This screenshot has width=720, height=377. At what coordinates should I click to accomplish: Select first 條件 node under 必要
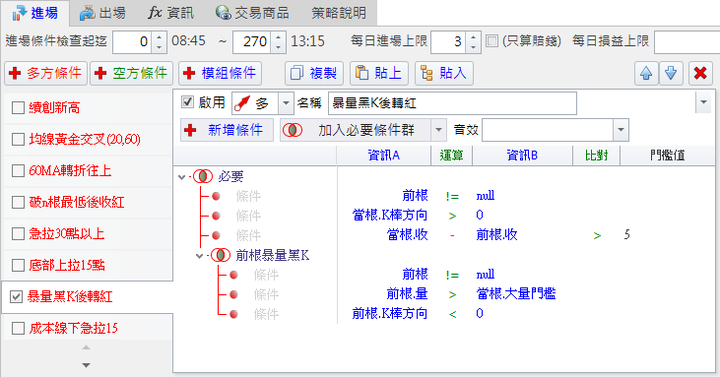coord(248,196)
